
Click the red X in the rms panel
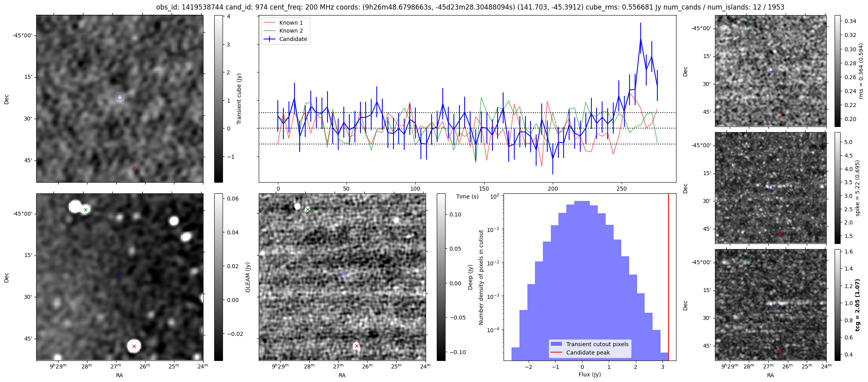[780, 117]
